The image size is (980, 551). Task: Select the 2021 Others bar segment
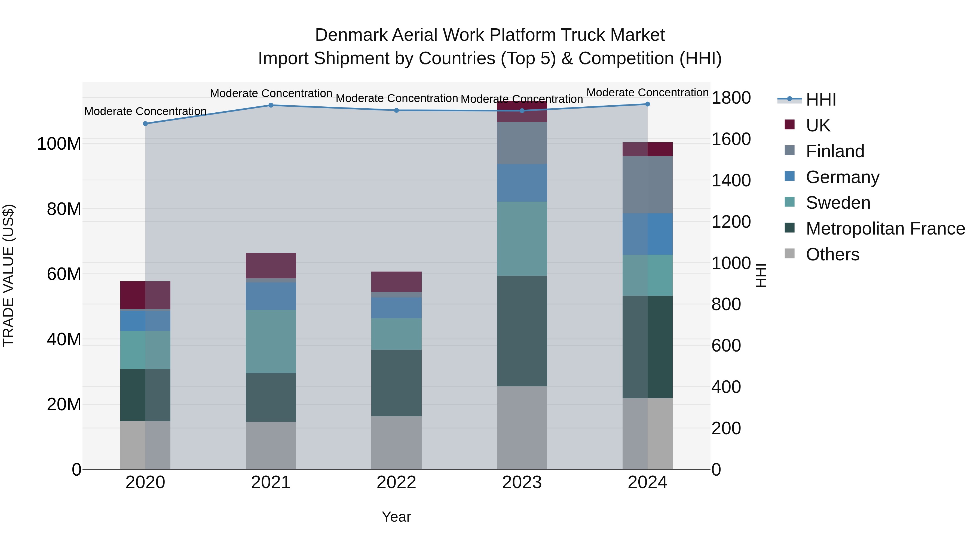pyautogui.click(x=271, y=446)
